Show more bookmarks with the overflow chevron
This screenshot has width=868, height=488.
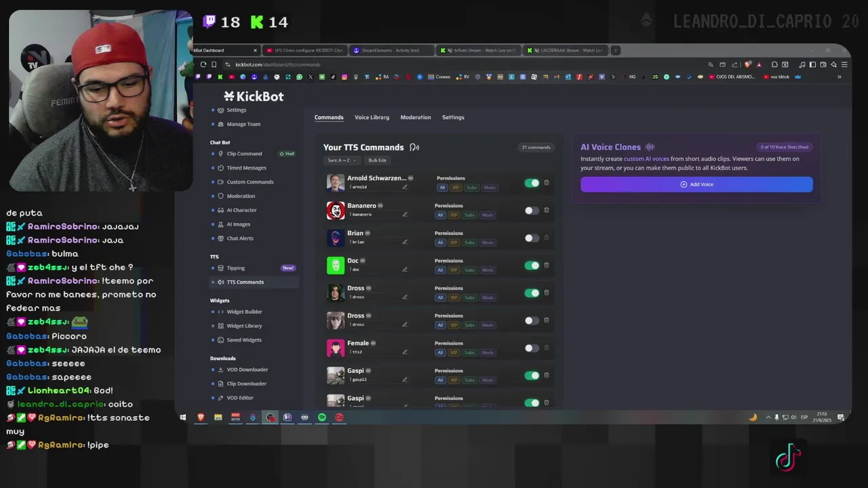839,77
